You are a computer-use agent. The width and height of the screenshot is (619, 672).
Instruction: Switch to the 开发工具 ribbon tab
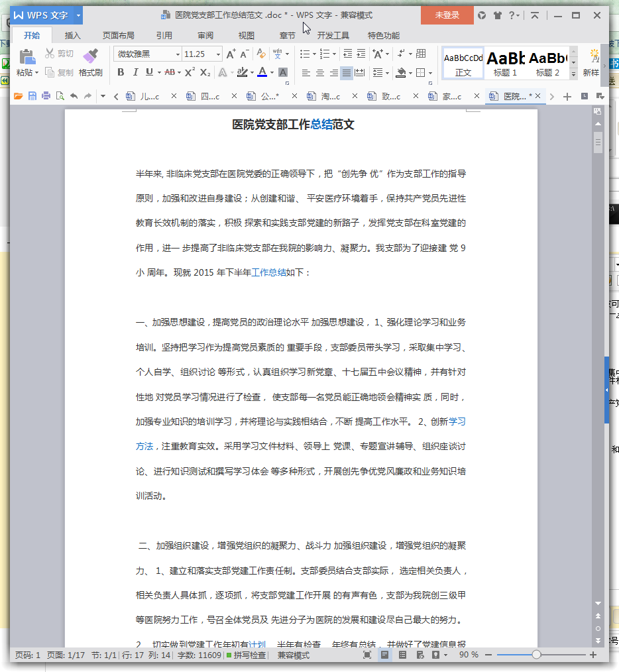(333, 36)
